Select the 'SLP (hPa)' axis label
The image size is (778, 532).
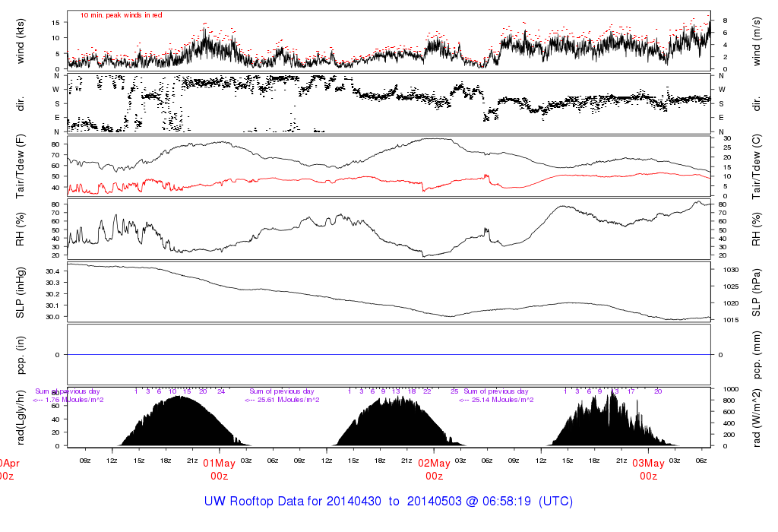click(756, 293)
